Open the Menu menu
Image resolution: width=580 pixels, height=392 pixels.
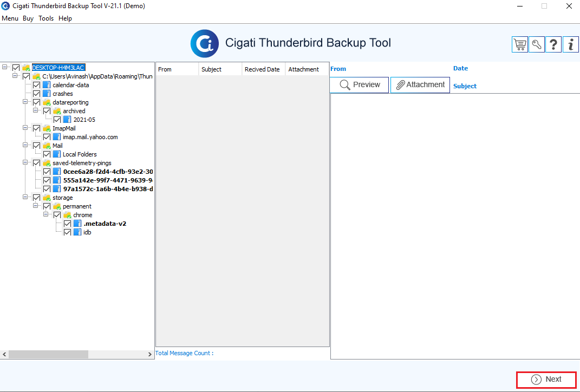tap(10, 18)
